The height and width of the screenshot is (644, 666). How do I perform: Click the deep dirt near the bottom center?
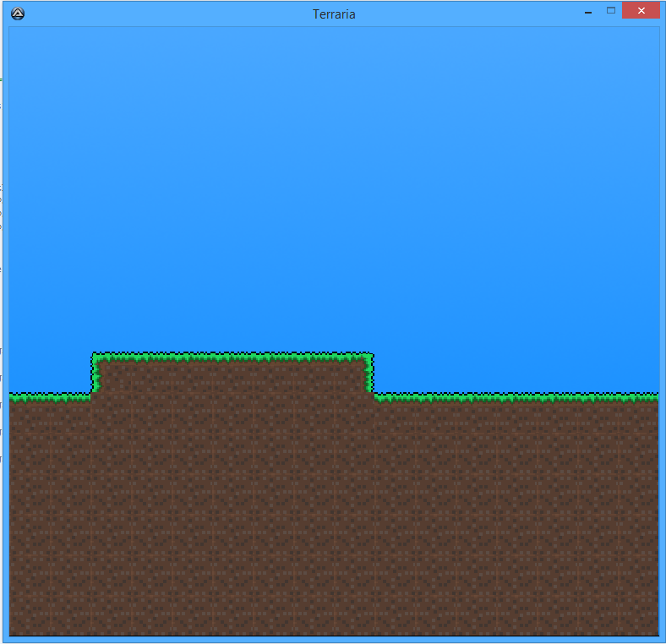334,592
